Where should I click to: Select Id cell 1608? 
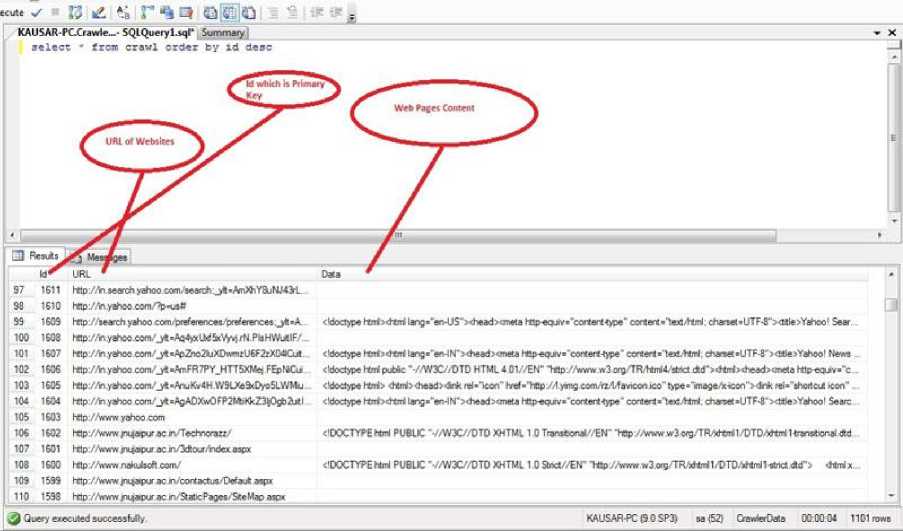(51, 337)
